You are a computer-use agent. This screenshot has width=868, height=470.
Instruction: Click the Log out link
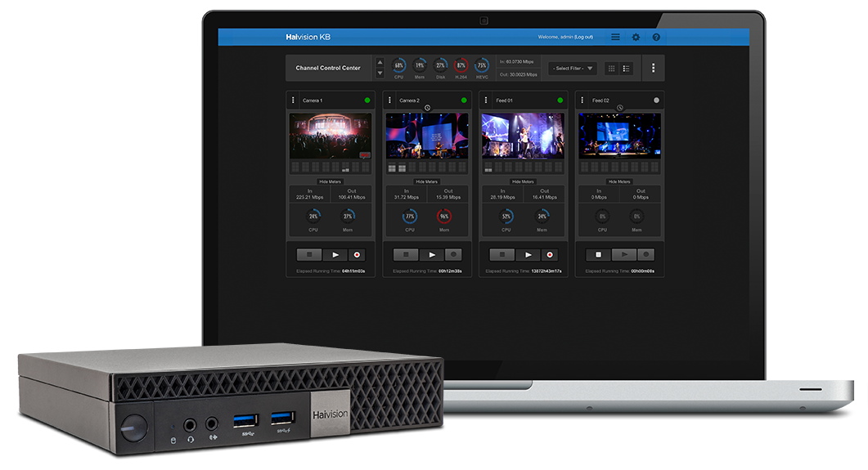pos(583,37)
